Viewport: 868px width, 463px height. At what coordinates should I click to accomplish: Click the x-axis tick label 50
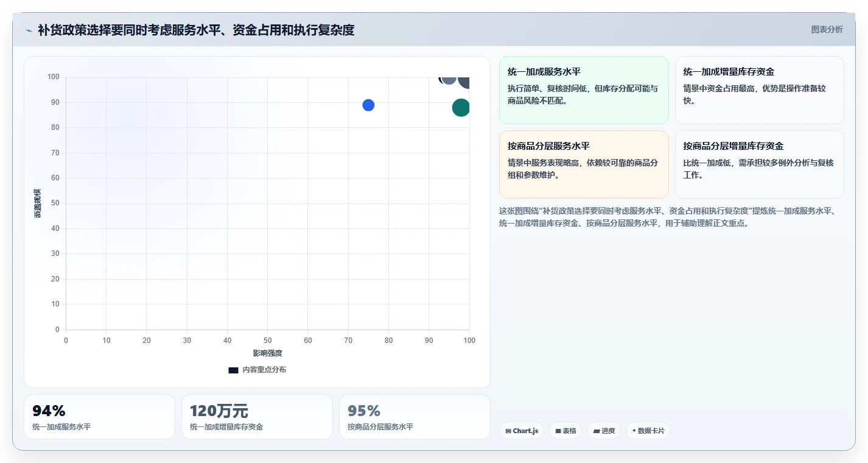[x=268, y=341]
